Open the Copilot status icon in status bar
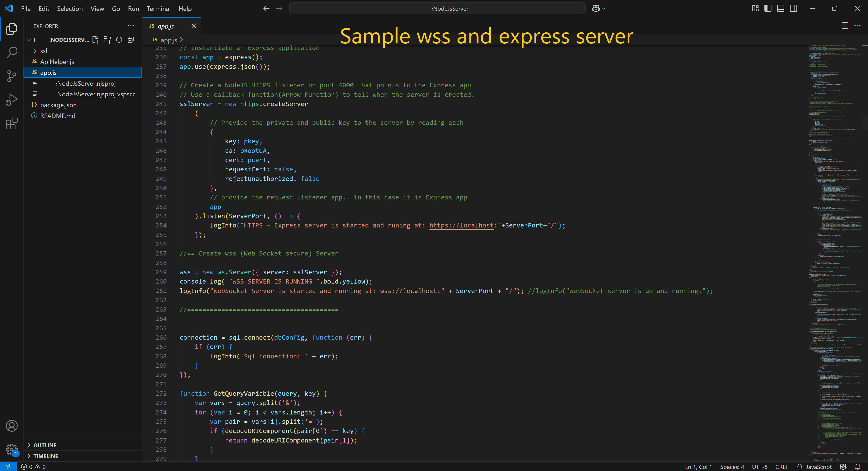 (x=843, y=467)
